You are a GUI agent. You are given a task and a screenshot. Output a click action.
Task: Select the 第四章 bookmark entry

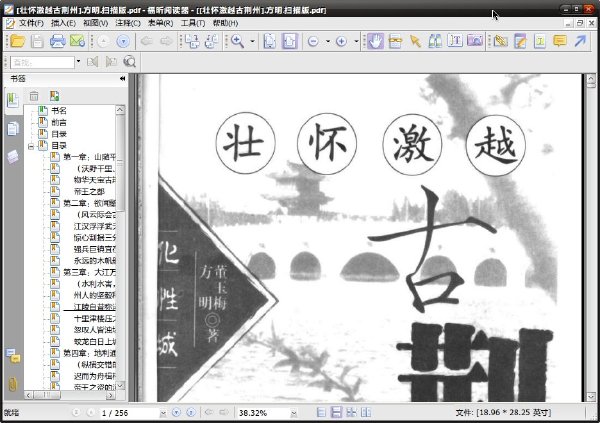click(89, 353)
